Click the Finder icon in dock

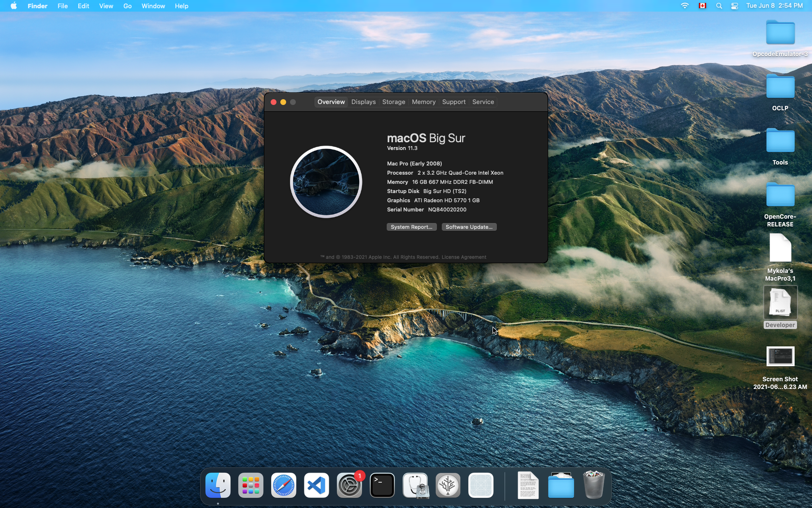(218, 485)
